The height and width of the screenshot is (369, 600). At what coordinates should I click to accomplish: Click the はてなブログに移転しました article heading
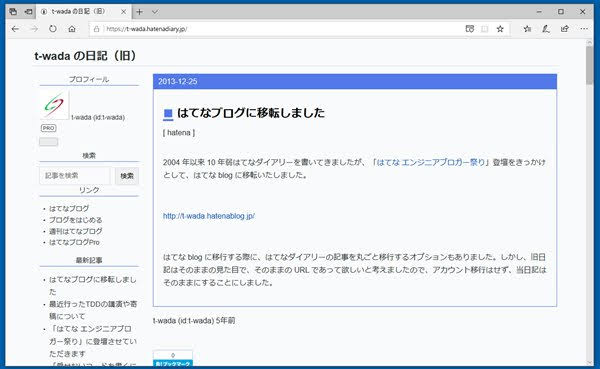251,113
